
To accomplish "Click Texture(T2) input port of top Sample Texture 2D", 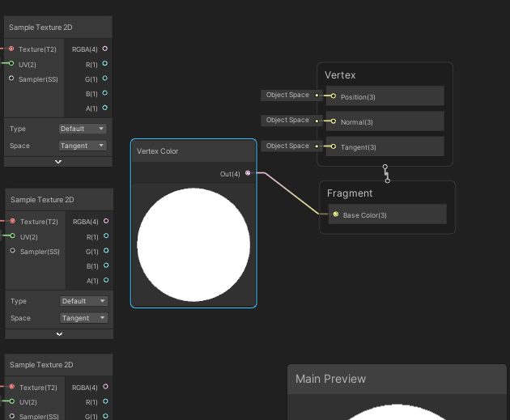I will coord(11,49).
